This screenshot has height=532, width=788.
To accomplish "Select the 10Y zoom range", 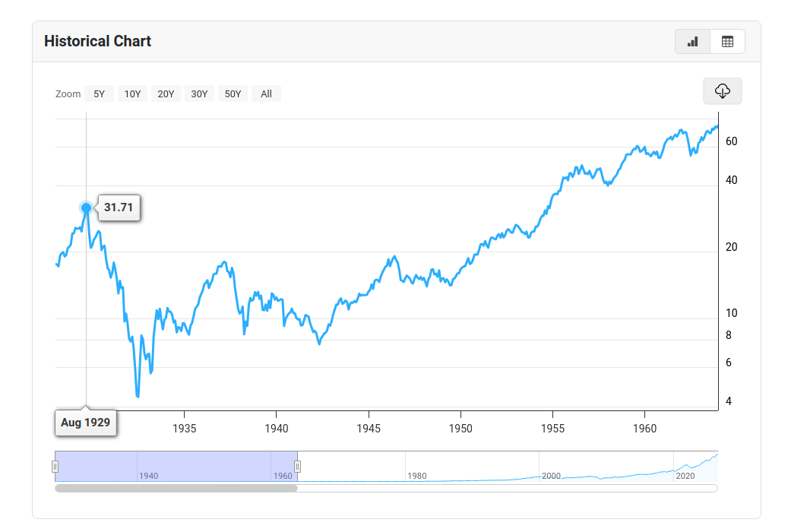I will 132,94.
